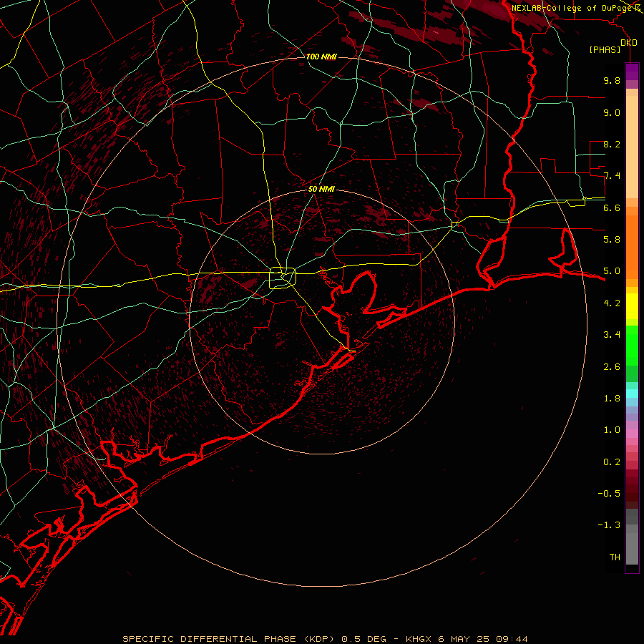Click the 9.0 legend value

(x=612, y=112)
